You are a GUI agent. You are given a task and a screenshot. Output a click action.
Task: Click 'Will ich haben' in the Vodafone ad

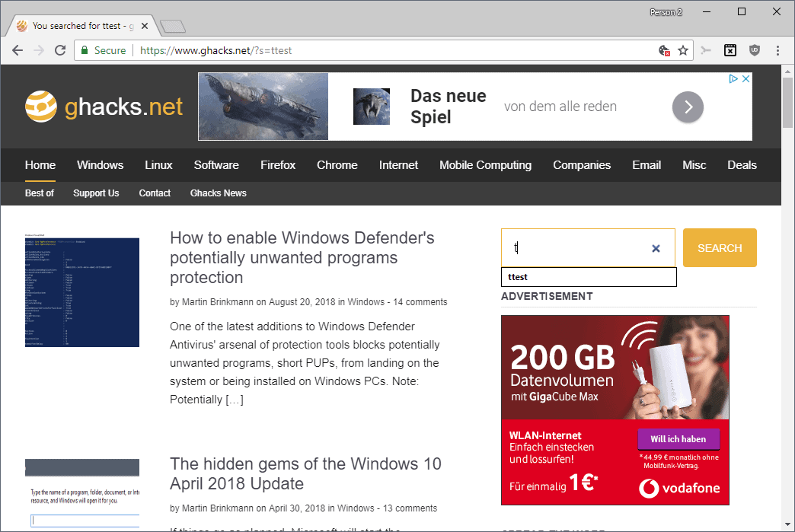click(678, 438)
